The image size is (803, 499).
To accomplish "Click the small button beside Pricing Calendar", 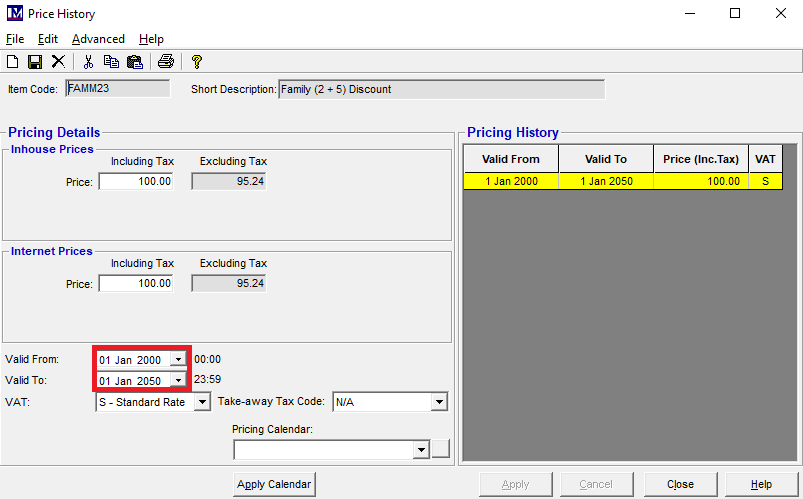I will click(x=440, y=448).
